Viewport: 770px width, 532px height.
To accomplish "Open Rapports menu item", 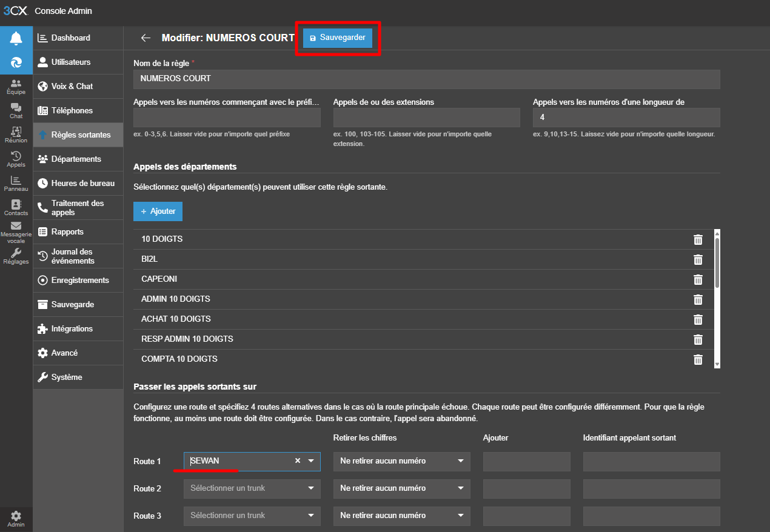I will [x=78, y=231].
